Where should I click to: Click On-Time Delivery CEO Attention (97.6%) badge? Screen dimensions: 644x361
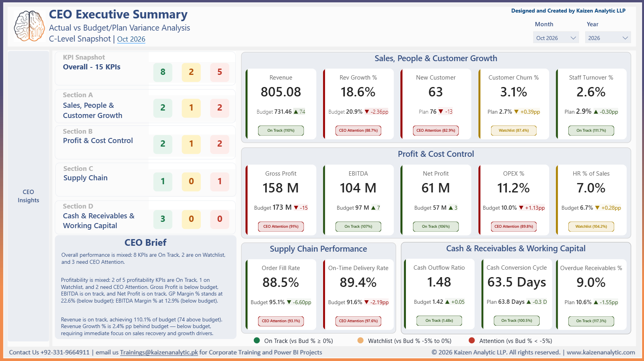pyautogui.click(x=358, y=321)
